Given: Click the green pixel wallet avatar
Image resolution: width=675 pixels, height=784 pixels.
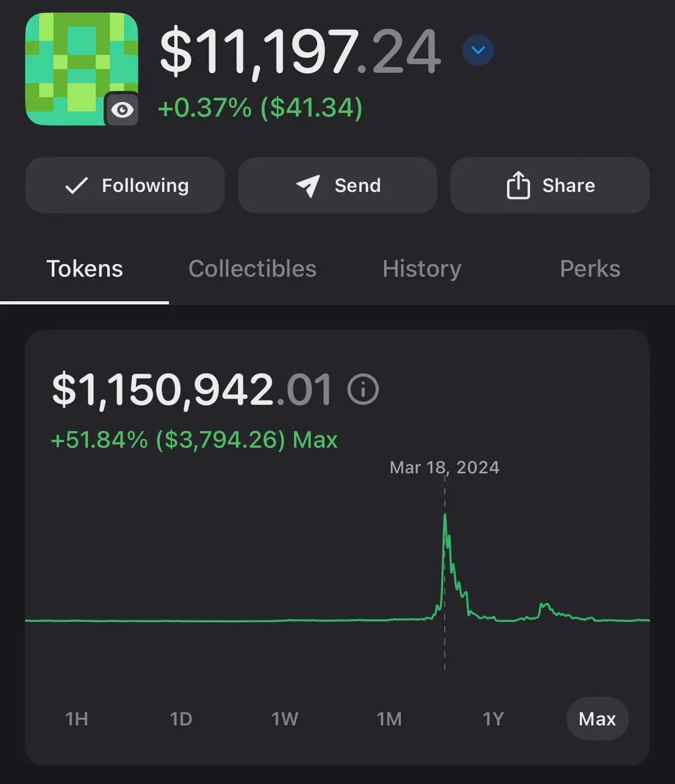Looking at the screenshot, I should pyautogui.click(x=82, y=69).
